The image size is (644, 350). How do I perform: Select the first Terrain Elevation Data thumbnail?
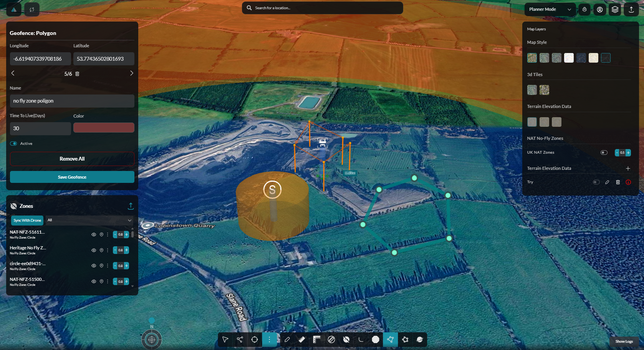(x=532, y=122)
